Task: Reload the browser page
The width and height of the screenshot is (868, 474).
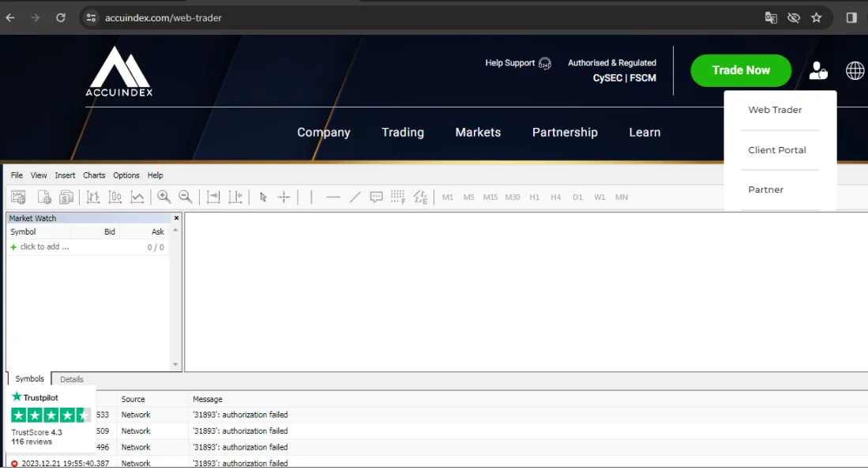Action: [x=60, y=17]
